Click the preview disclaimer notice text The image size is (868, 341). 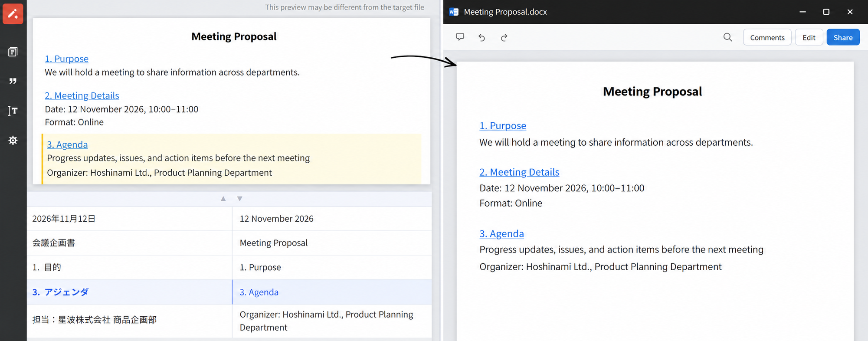click(344, 7)
